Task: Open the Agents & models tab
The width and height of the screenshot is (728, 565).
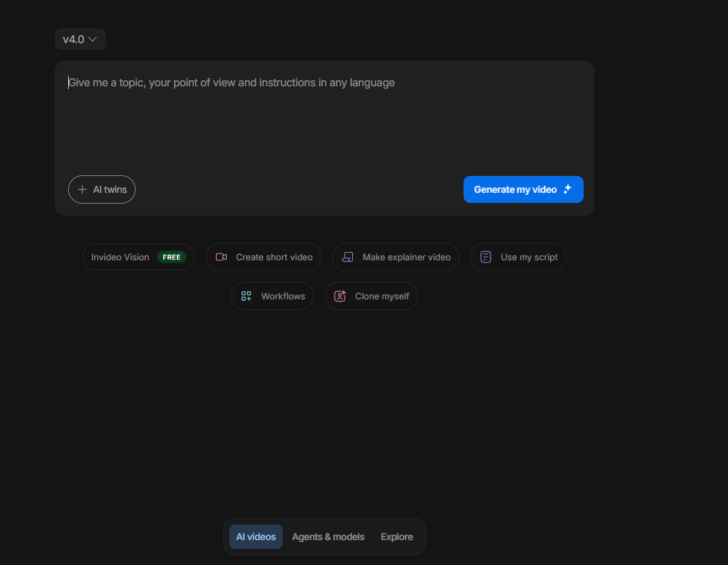Action: click(328, 537)
